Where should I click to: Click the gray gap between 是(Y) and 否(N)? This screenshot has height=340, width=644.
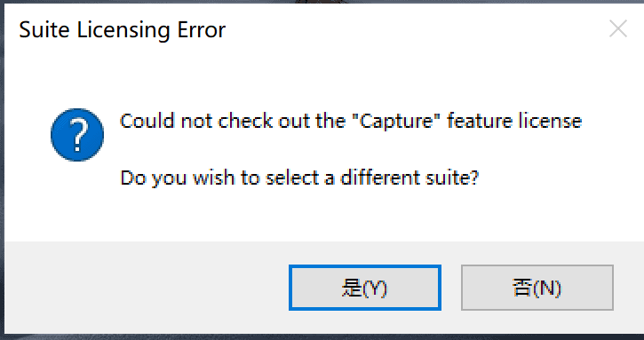coord(451,288)
